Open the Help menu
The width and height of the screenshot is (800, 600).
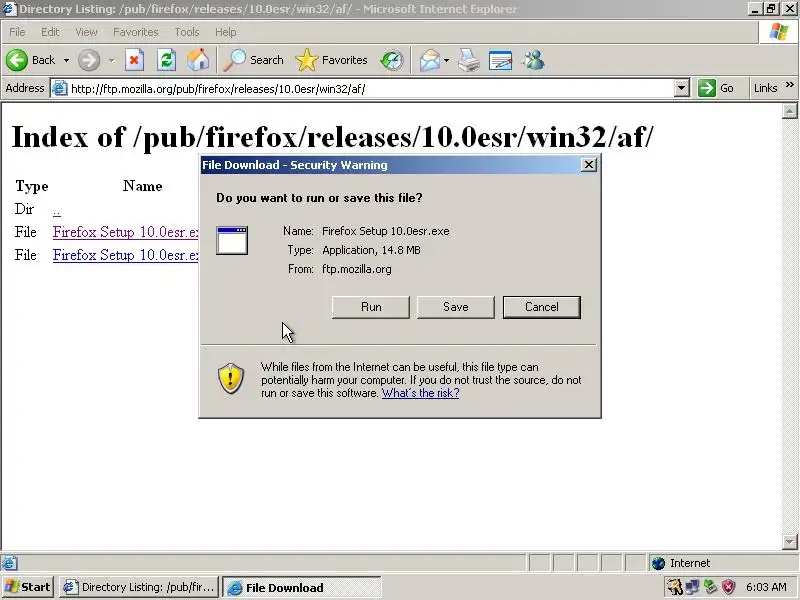pos(225,32)
